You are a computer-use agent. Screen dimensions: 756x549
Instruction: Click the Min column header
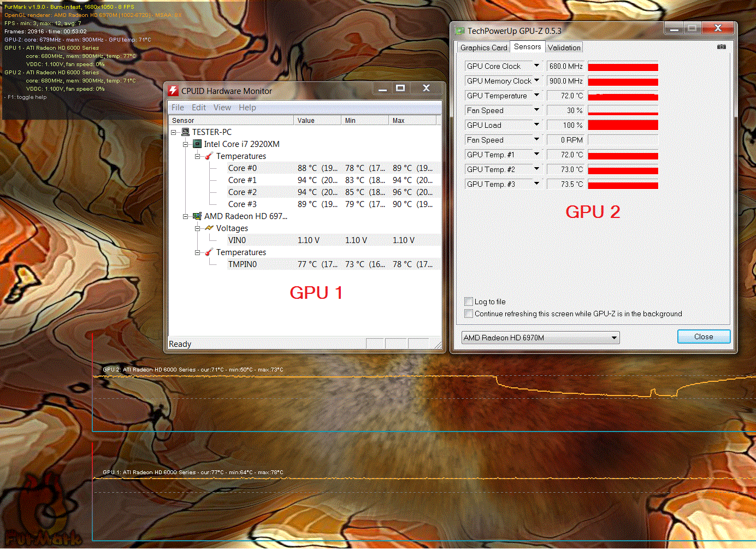(365, 120)
